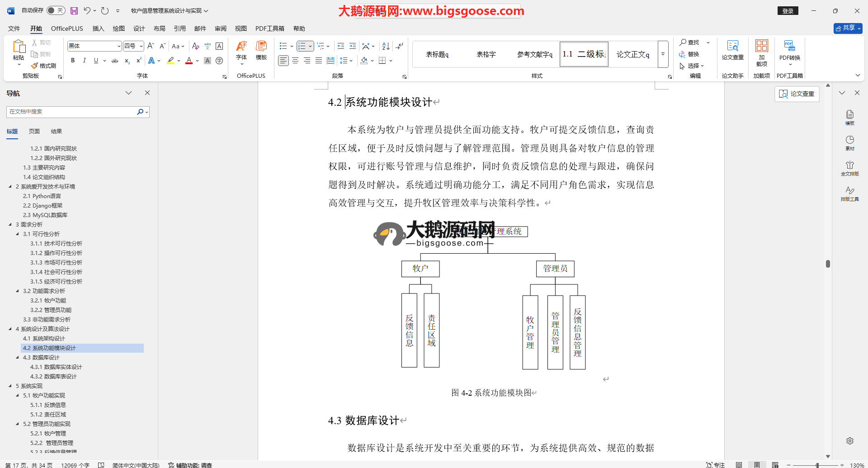
Task: Toggle strikethrough text formatting
Action: pyautogui.click(x=115, y=61)
